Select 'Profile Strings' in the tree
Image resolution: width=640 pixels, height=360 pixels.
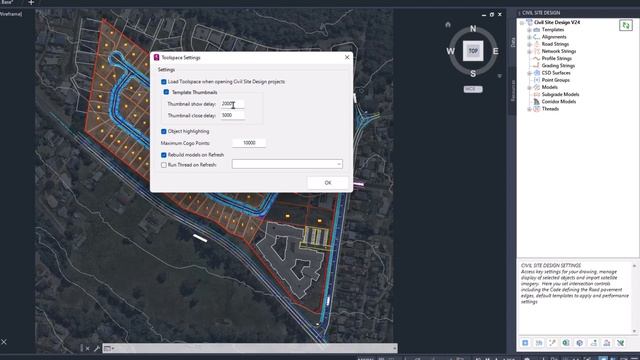click(557, 58)
